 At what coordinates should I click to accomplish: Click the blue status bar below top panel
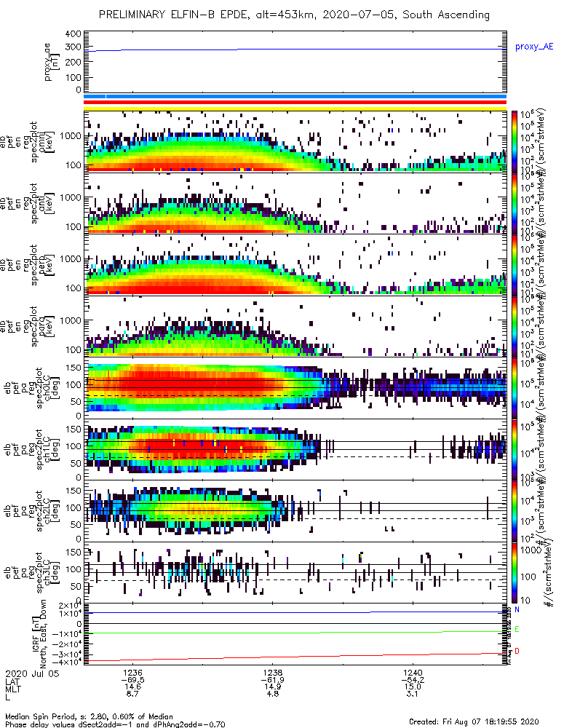(x=295, y=97)
